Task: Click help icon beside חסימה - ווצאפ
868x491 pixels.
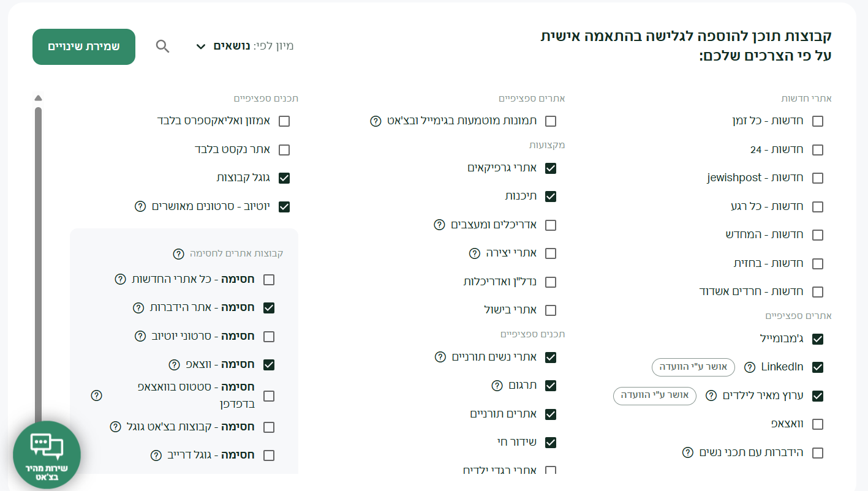Action: [174, 365]
